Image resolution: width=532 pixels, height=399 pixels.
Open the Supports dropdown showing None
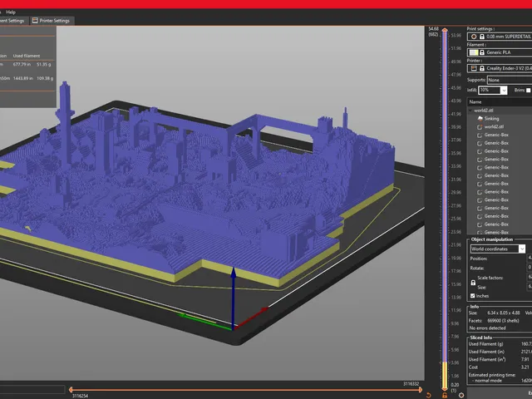tap(510, 80)
